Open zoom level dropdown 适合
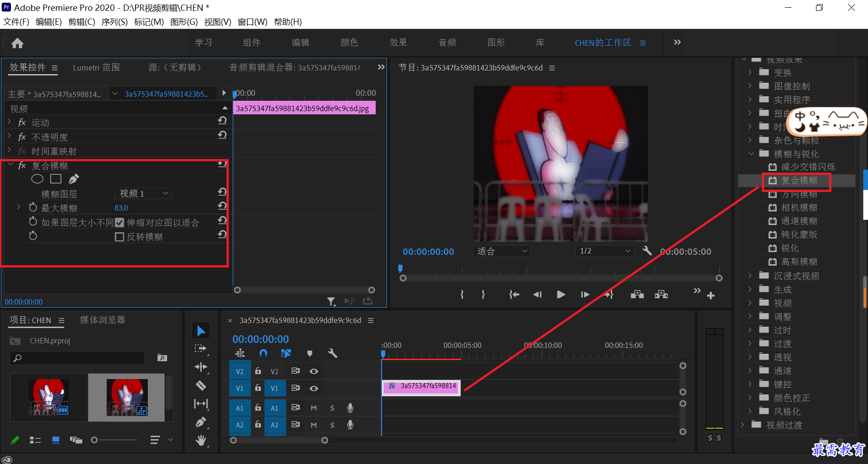The width and height of the screenshot is (868, 464). (x=501, y=251)
